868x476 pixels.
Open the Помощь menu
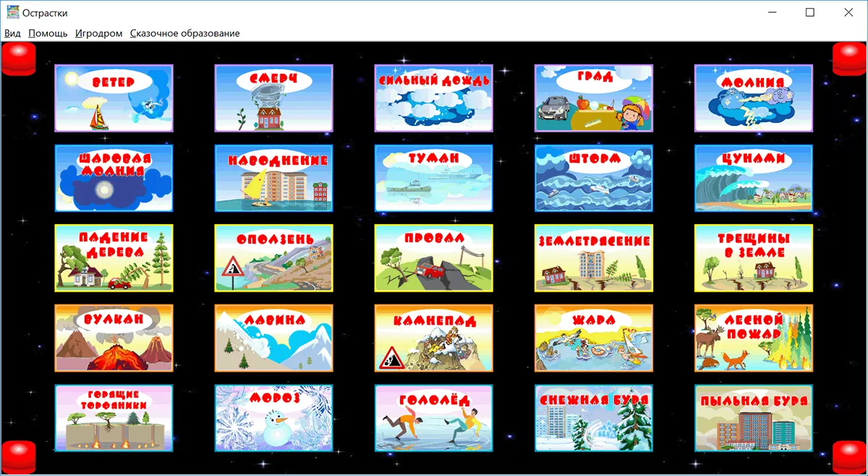[x=48, y=33]
